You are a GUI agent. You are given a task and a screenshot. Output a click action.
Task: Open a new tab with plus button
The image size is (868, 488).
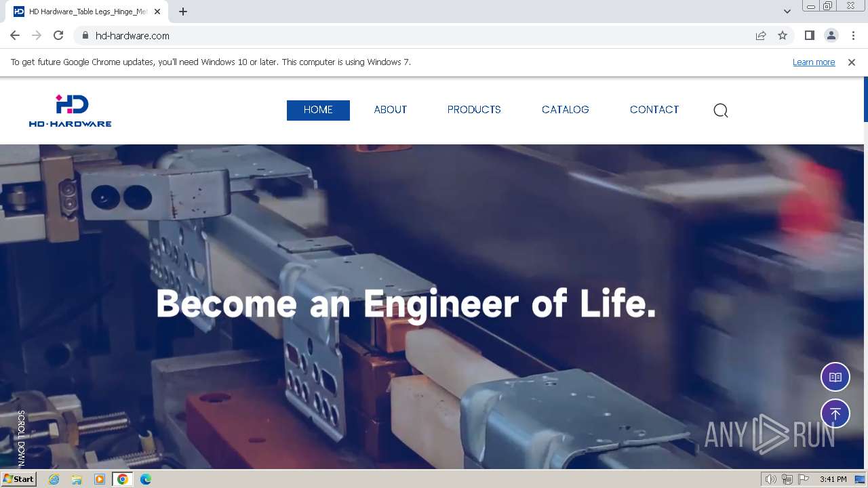tap(183, 12)
